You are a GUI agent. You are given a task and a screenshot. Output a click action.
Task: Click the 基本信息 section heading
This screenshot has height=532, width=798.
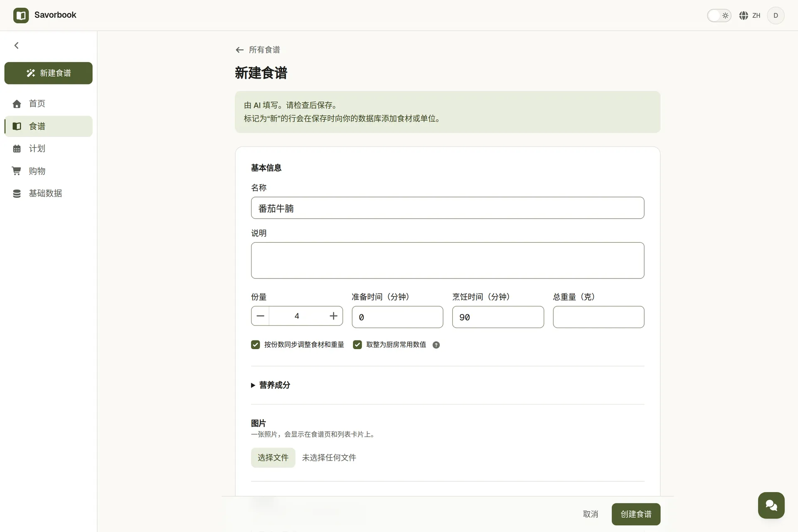[x=266, y=168]
